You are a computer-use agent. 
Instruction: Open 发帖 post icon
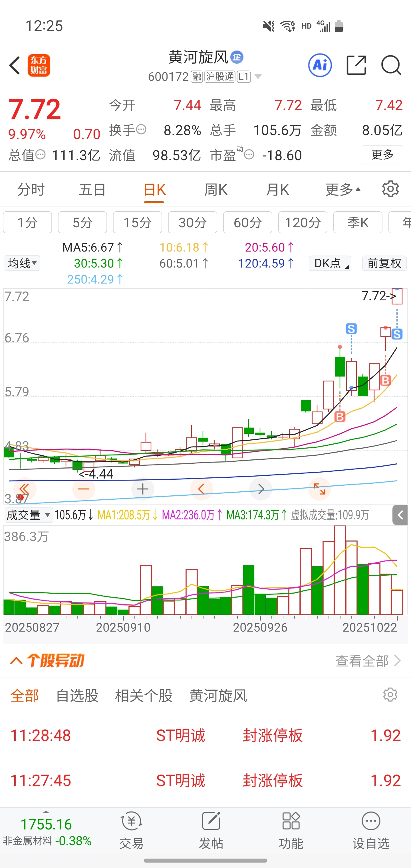211,831
